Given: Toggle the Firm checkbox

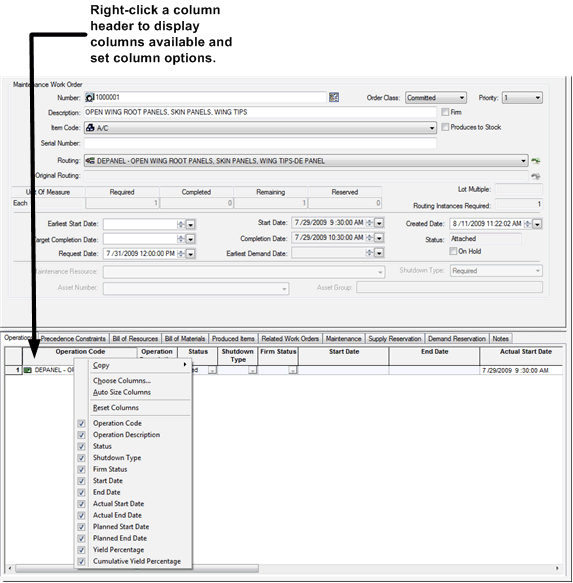Looking at the screenshot, I should point(445,112).
